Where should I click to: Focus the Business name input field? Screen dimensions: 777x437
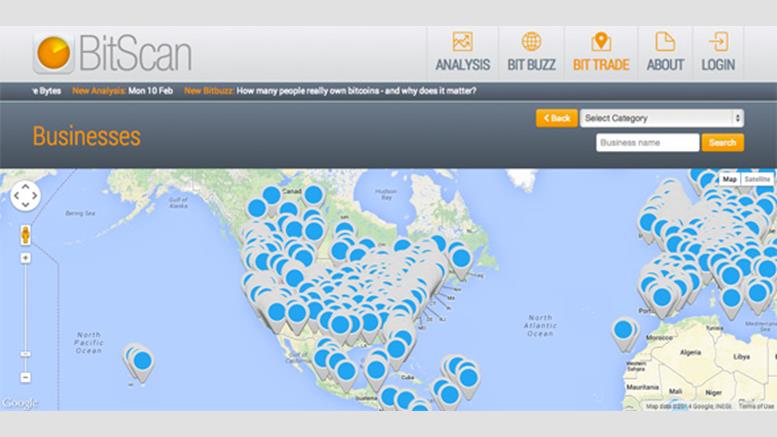pyautogui.click(x=648, y=143)
